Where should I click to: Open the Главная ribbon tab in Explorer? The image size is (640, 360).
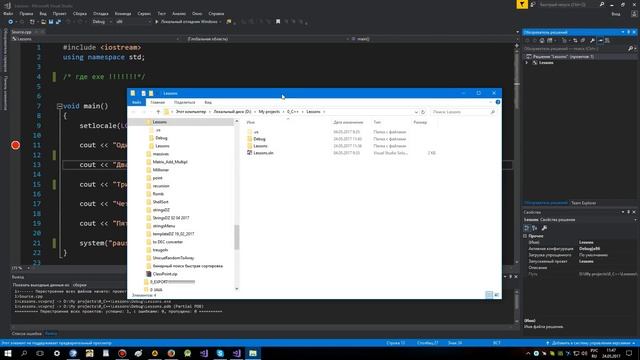tap(158, 102)
